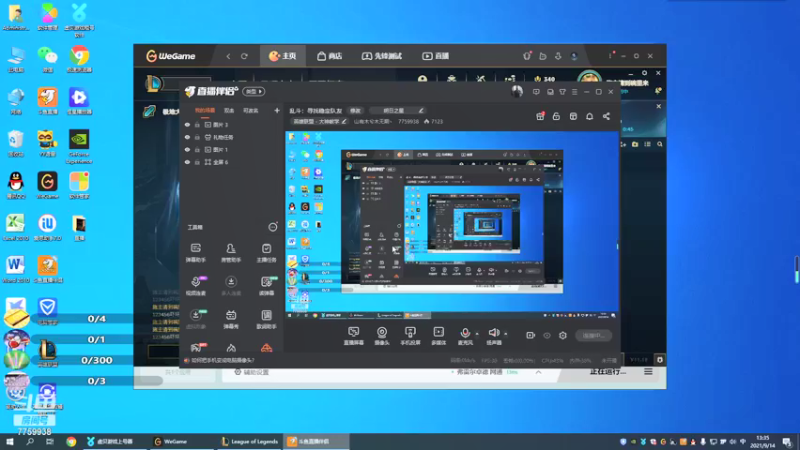Switch to the WeGame 直播 tab

tap(436, 56)
